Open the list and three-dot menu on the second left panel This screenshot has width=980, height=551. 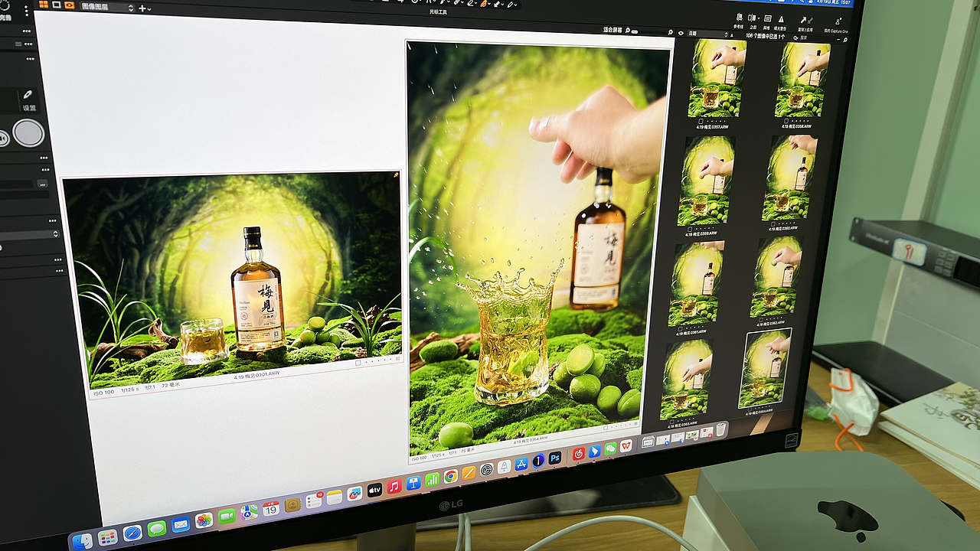[24, 44]
